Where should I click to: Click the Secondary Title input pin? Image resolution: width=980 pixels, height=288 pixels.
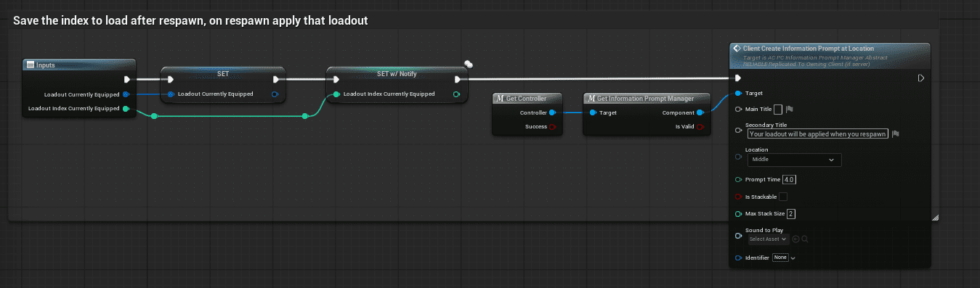click(739, 130)
